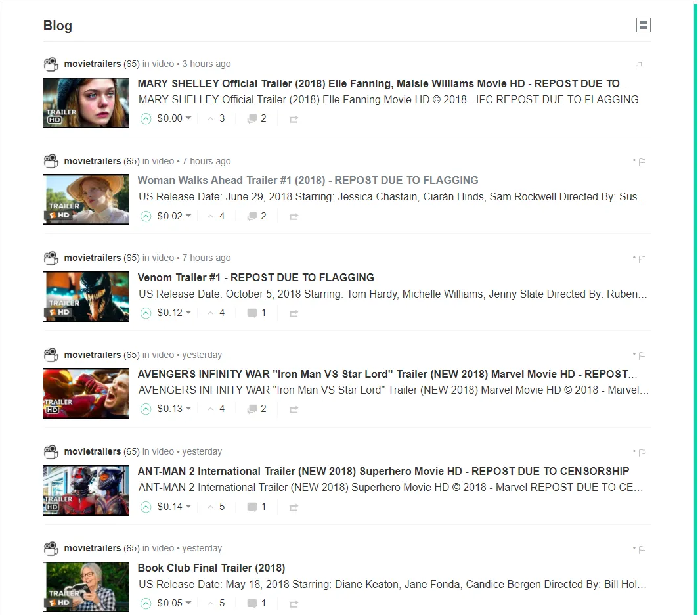Open ANT-MAN 2 International Trailer title link

pos(383,472)
